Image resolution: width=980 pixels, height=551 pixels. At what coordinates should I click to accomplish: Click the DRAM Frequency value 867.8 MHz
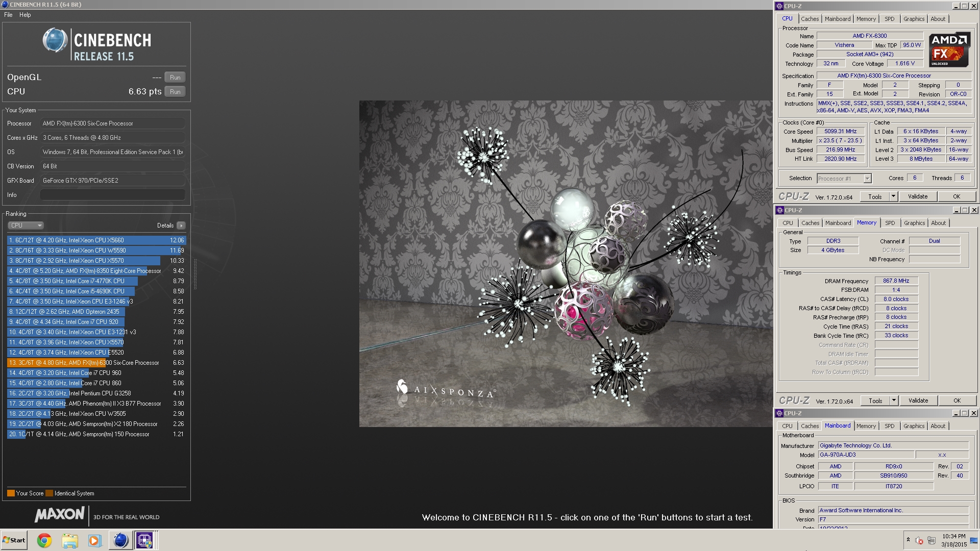(x=896, y=281)
